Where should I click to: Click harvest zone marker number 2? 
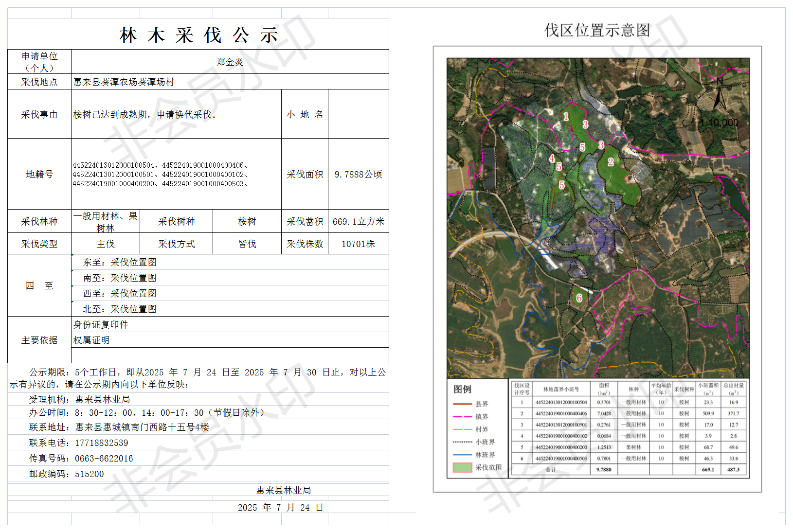610,162
